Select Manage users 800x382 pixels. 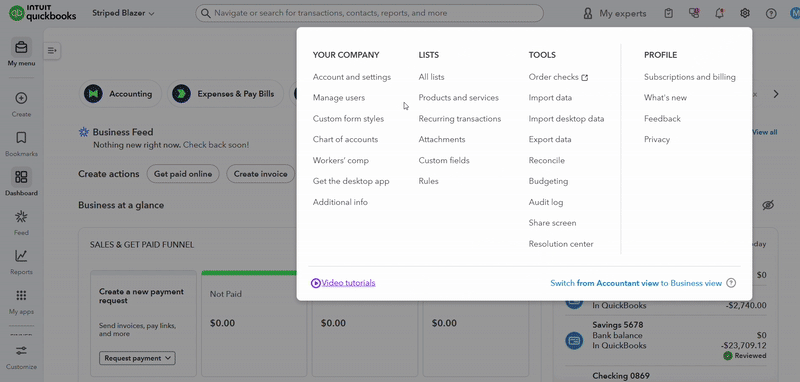tap(339, 97)
